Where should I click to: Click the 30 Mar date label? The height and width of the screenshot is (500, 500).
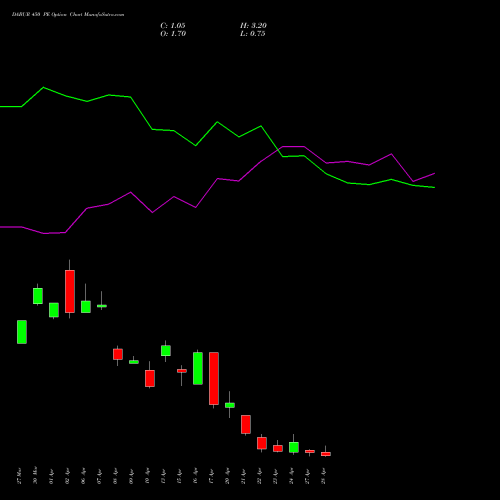click(x=35, y=475)
